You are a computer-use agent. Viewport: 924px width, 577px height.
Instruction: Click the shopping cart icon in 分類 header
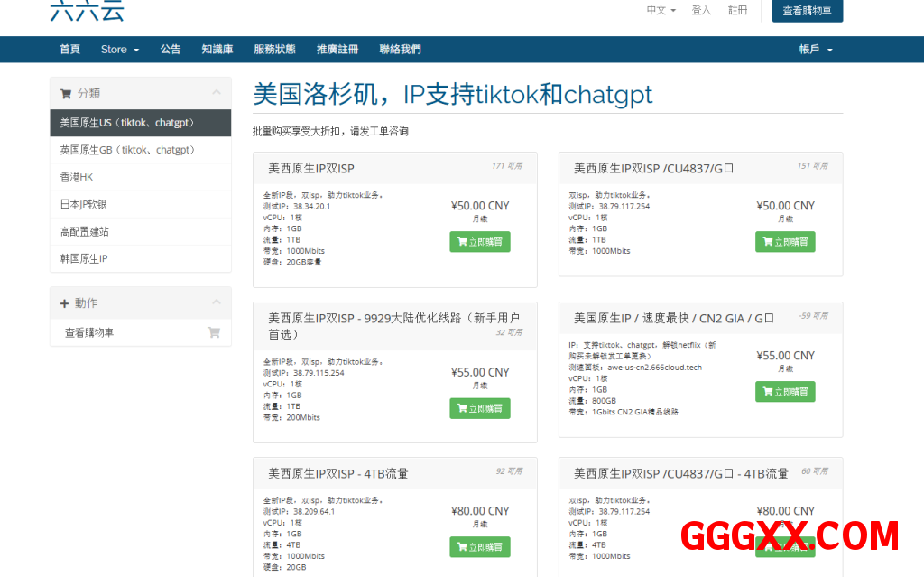(x=65, y=93)
